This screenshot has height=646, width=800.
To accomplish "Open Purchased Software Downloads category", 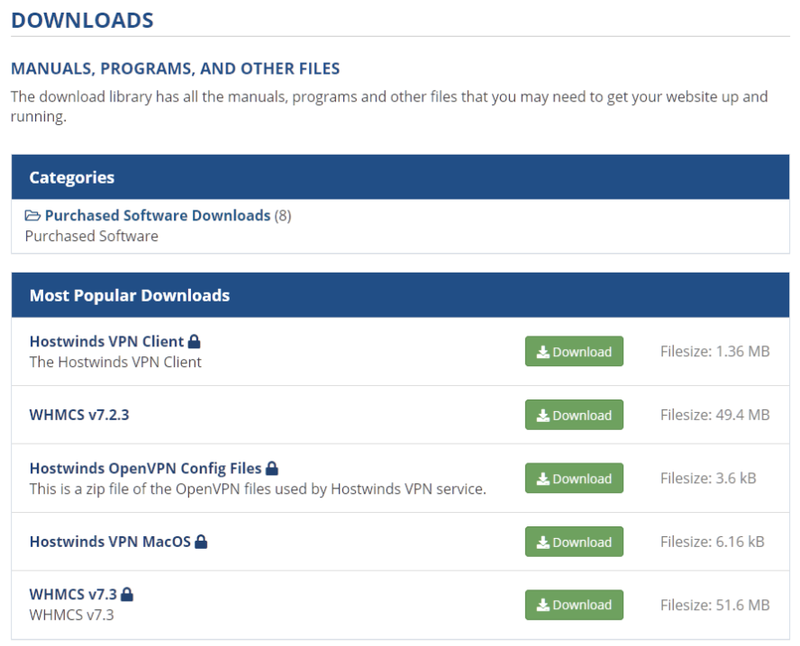I will pyautogui.click(x=158, y=215).
